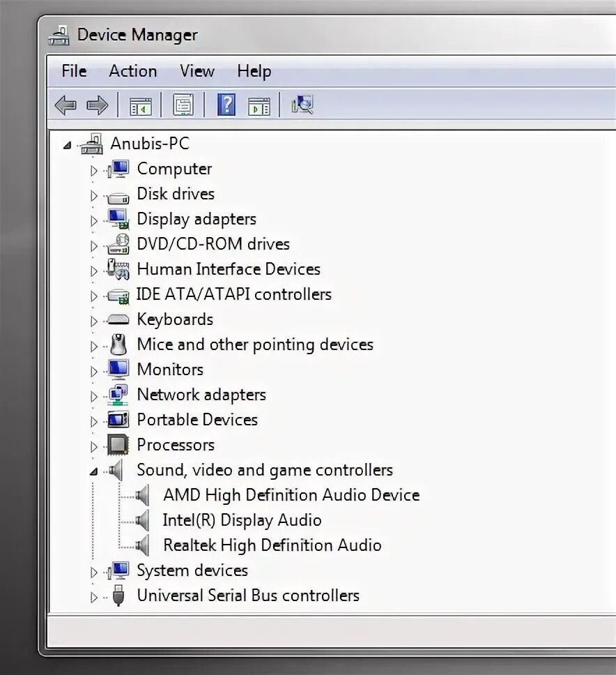Click the Display adapters icon

(118, 219)
